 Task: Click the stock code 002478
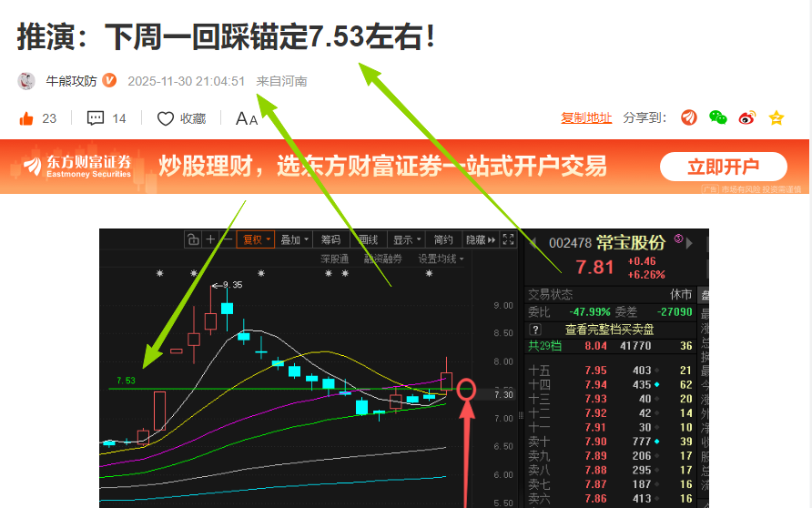click(570, 243)
